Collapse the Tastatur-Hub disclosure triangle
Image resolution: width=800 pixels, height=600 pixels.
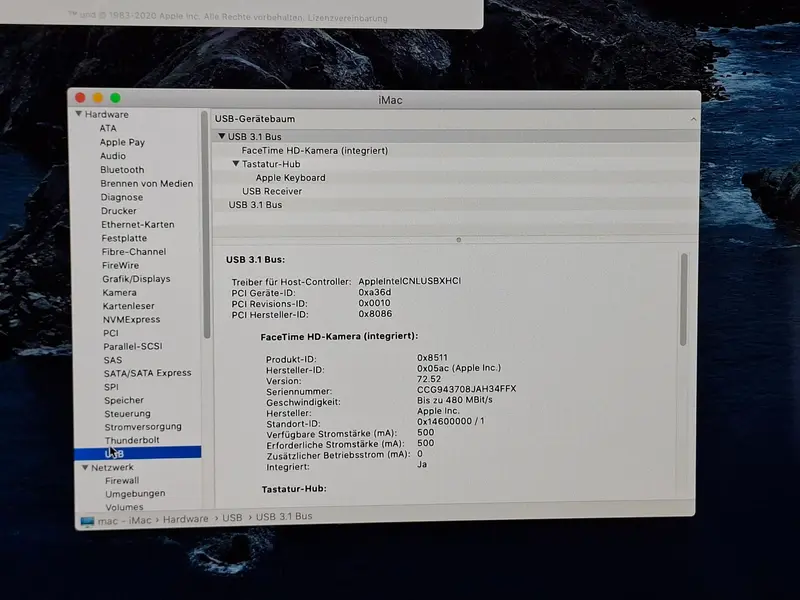pos(235,164)
